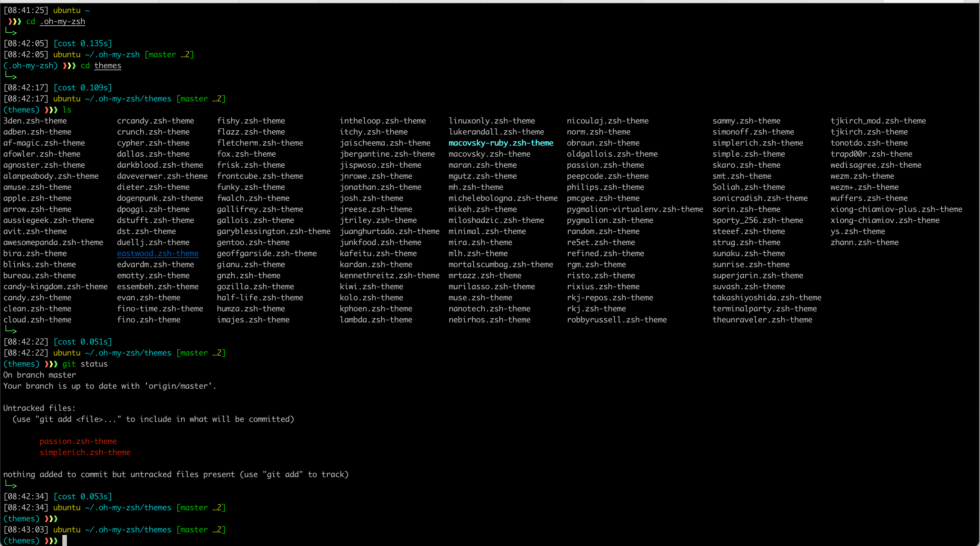Click the underlined .oh-my-zsh path argument
980x546 pixels.
[62, 21]
